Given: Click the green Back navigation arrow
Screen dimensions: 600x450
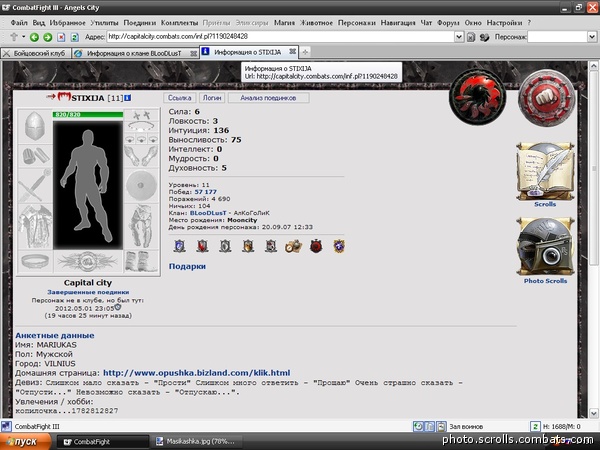Looking at the screenshot, I should point(34,37).
